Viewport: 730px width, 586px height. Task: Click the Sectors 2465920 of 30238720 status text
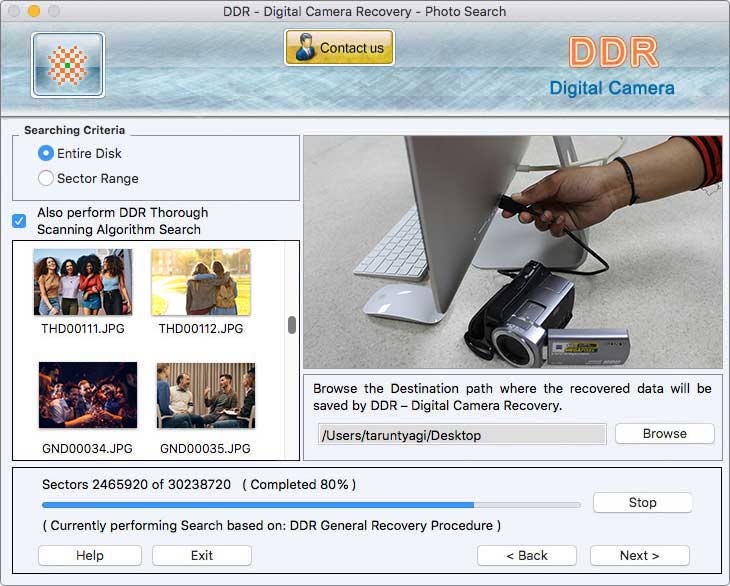pyautogui.click(x=136, y=485)
